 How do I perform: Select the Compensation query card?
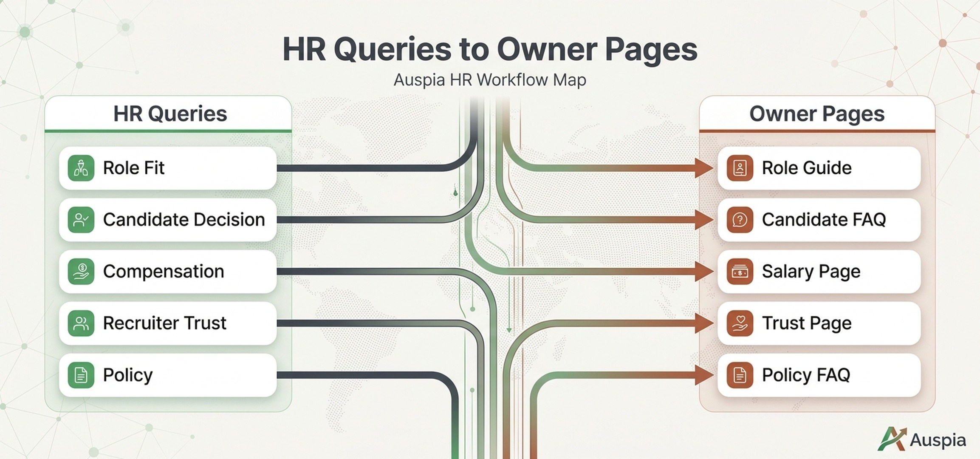[168, 272]
